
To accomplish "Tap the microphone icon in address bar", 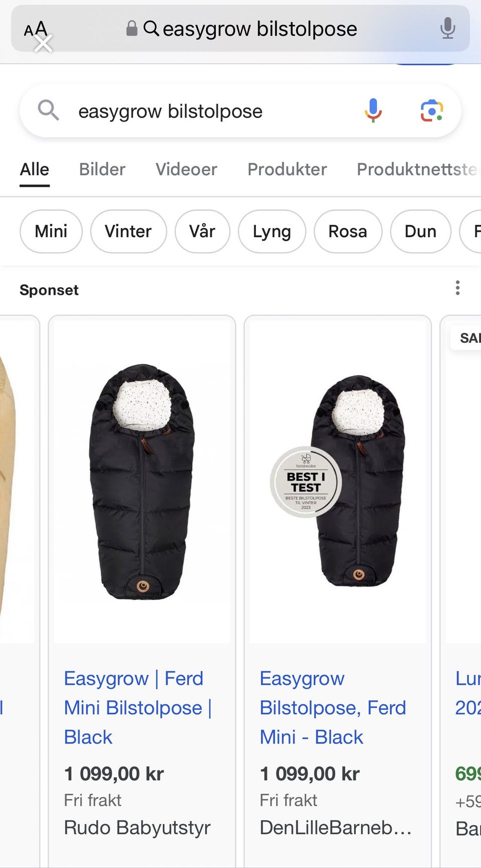I will pyautogui.click(x=447, y=28).
